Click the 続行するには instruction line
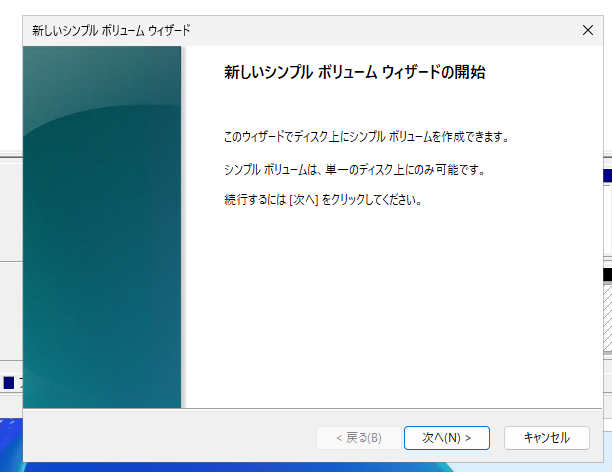612x472 pixels. (x=322, y=200)
